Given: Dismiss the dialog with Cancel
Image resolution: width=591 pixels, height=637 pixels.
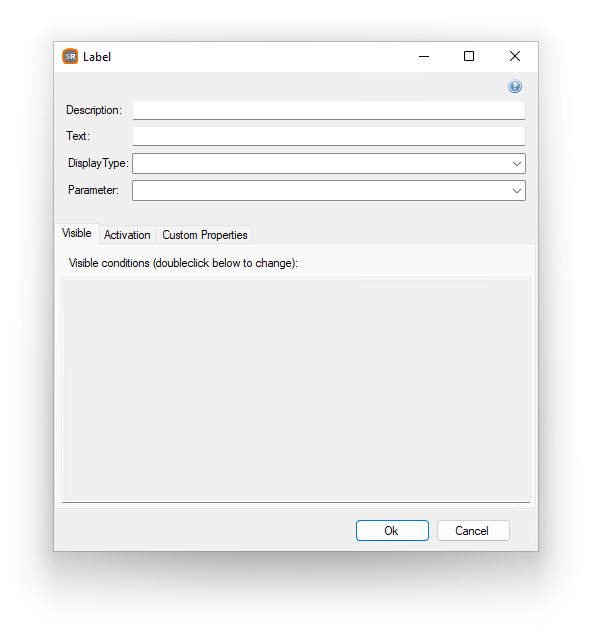Looking at the screenshot, I should coord(473,531).
